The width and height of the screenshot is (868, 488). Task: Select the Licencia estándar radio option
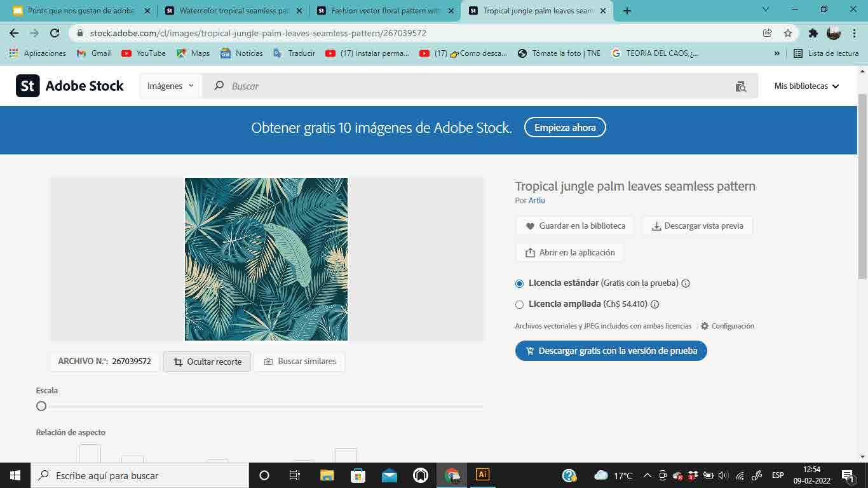click(x=520, y=284)
